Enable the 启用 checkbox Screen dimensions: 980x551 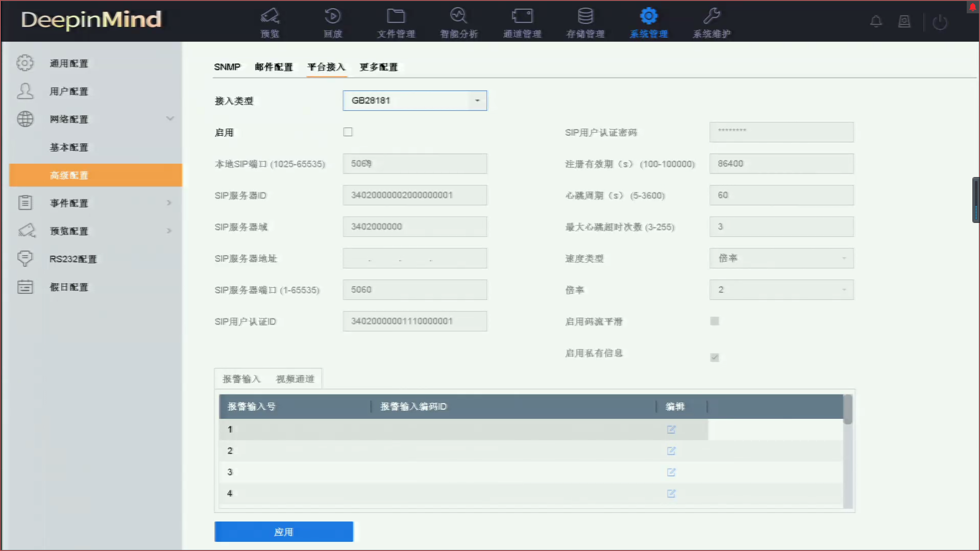point(348,132)
